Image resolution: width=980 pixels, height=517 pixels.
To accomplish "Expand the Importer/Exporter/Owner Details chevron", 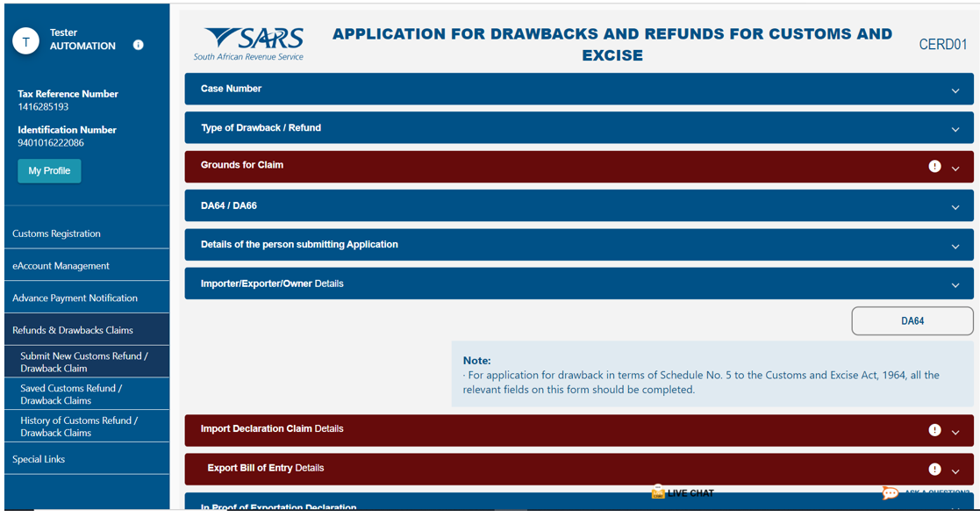I will tap(955, 285).
